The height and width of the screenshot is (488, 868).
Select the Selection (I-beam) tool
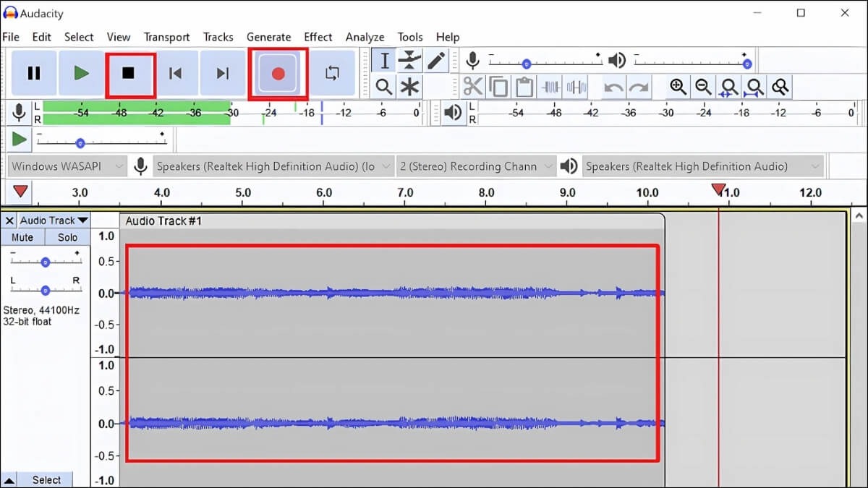[x=384, y=61]
